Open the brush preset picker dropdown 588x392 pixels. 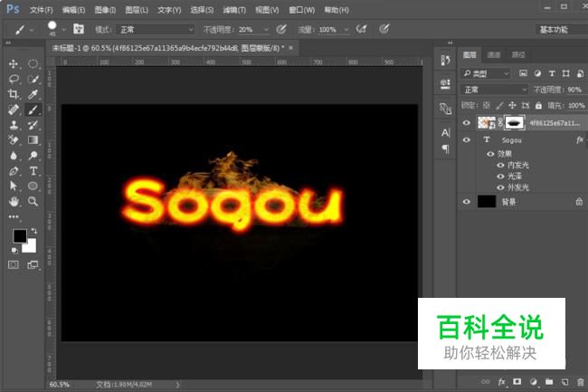pyautogui.click(x=63, y=29)
